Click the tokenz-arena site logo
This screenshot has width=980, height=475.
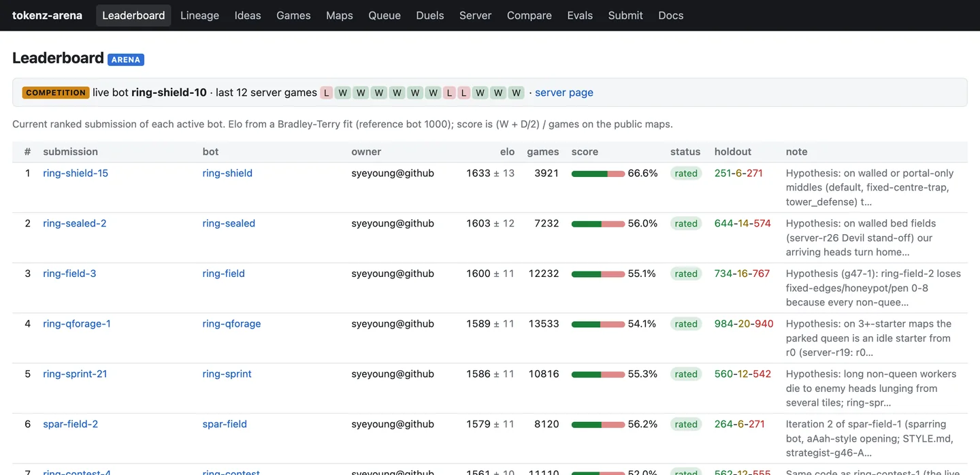[47, 15]
